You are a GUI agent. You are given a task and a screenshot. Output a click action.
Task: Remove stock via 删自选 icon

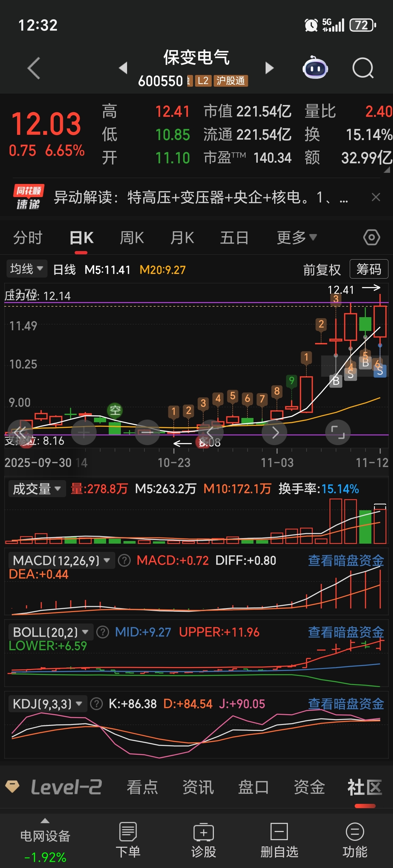pyautogui.click(x=279, y=832)
